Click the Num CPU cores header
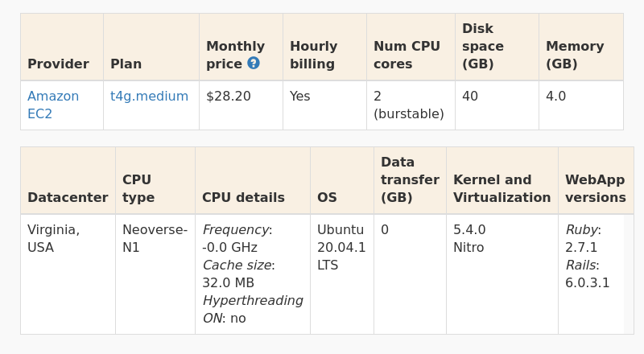Screen dimensions: 644x354 (407, 55)
